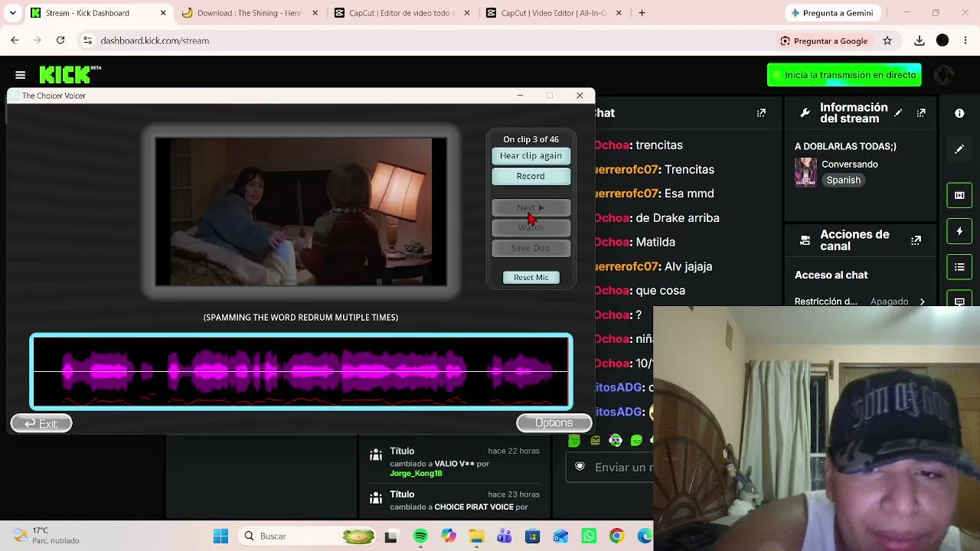Click the pink audio waveform display
This screenshot has height=551, width=980.
[301, 372]
